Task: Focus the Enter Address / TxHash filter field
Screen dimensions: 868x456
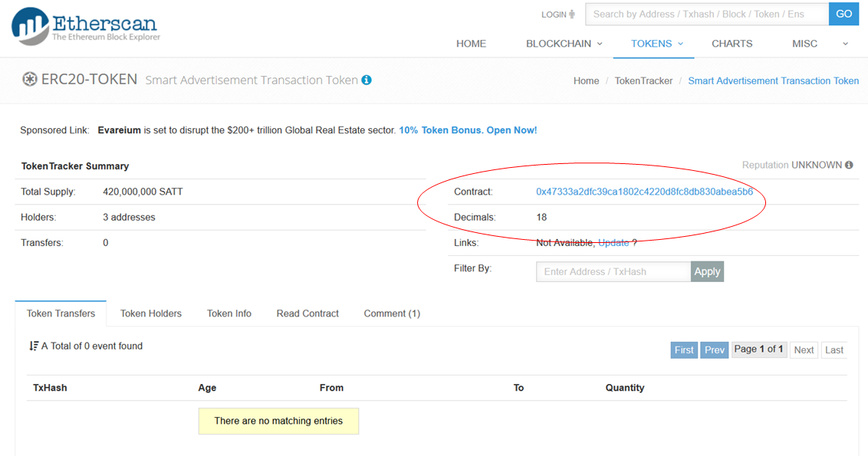Action: [x=613, y=271]
